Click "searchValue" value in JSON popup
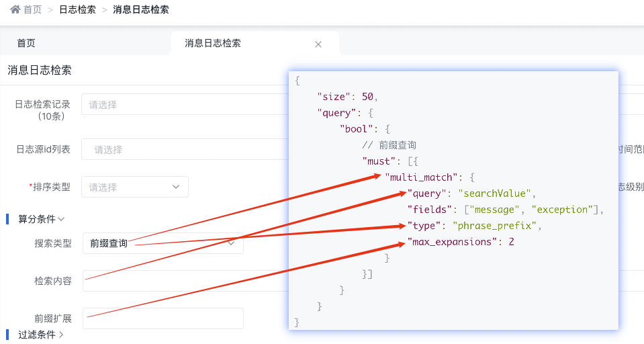The width and height of the screenshot is (644, 344). tap(494, 193)
